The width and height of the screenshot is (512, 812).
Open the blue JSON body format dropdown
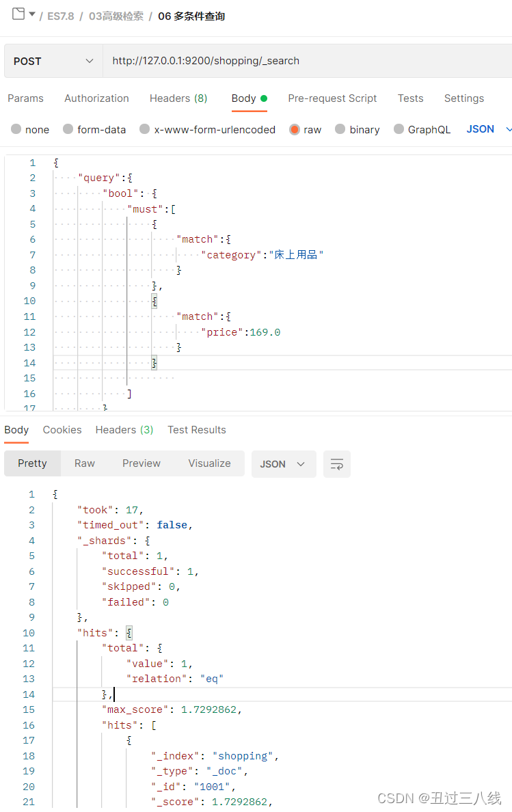[x=488, y=129]
